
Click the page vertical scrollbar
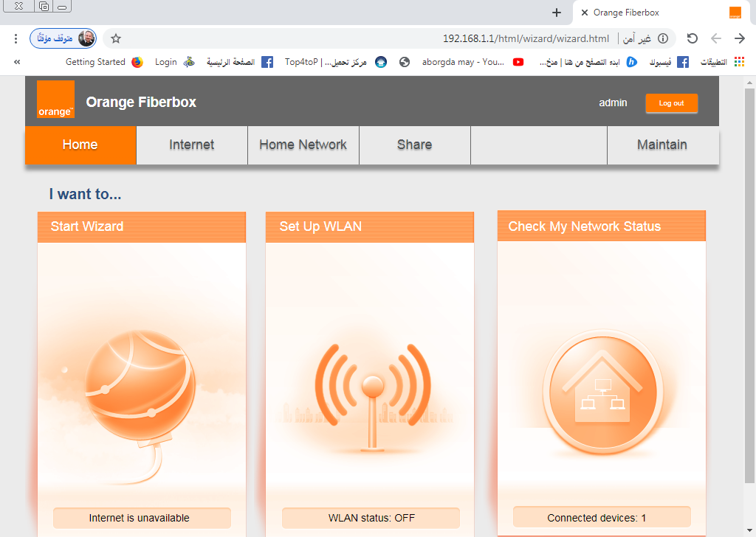pyautogui.click(x=749, y=286)
